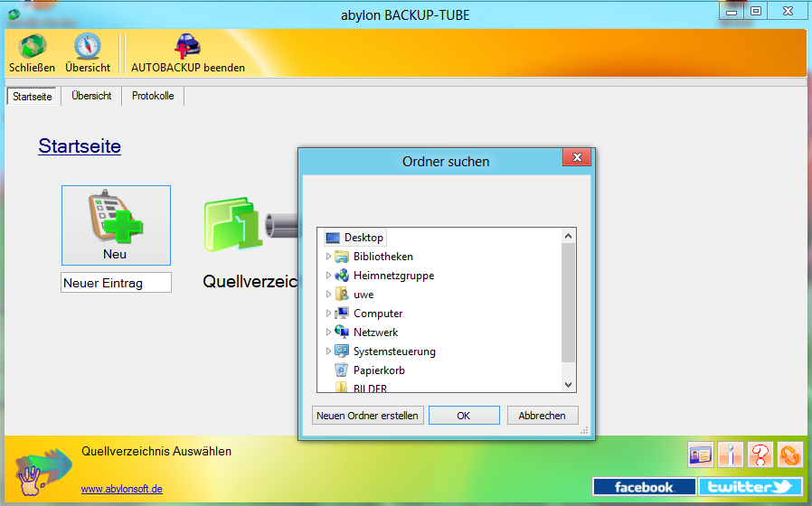Expand the Heimnetzgruppe tree node

[x=328, y=276]
